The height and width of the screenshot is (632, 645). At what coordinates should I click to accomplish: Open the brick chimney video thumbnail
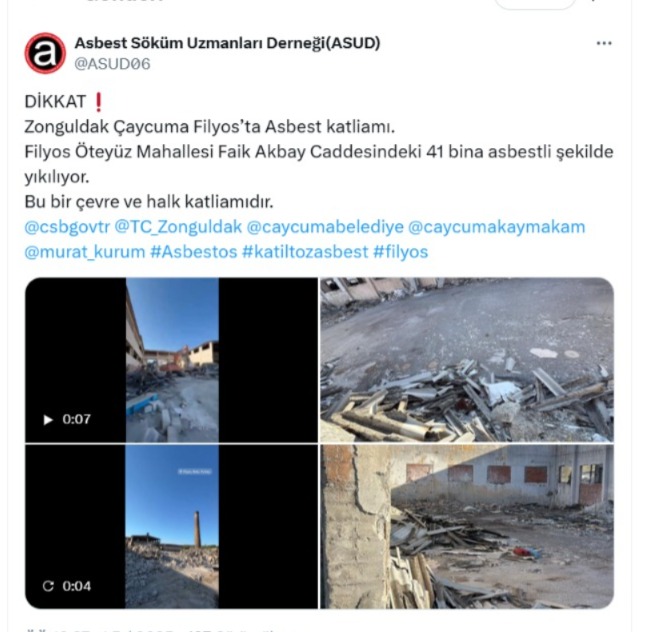(172, 527)
